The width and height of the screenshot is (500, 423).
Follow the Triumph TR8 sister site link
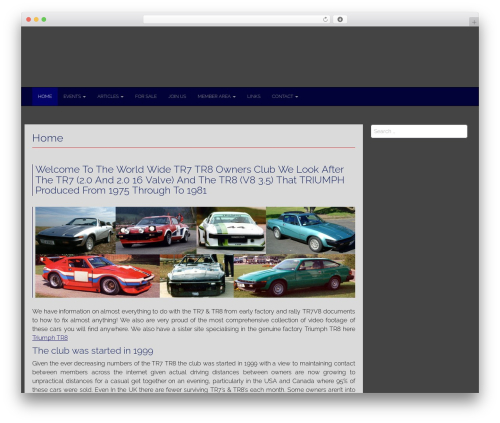pos(50,338)
